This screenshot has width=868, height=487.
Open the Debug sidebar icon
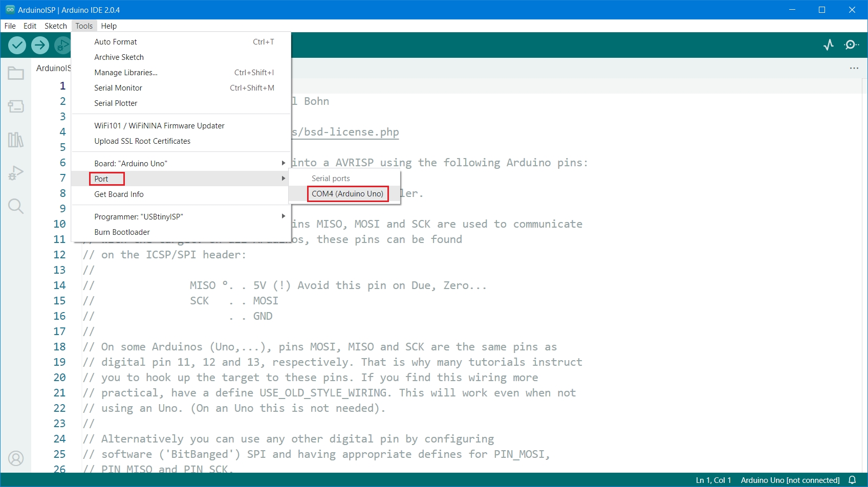(x=16, y=173)
